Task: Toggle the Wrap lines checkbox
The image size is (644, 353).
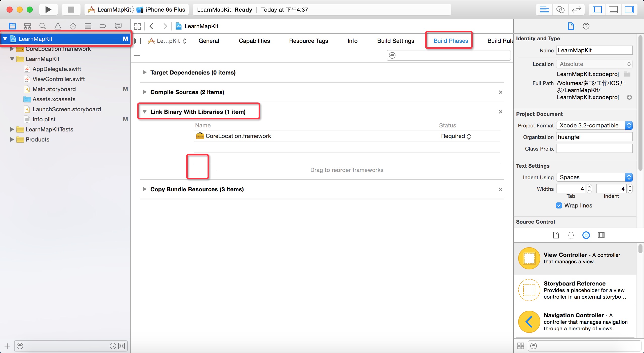Action: (559, 205)
